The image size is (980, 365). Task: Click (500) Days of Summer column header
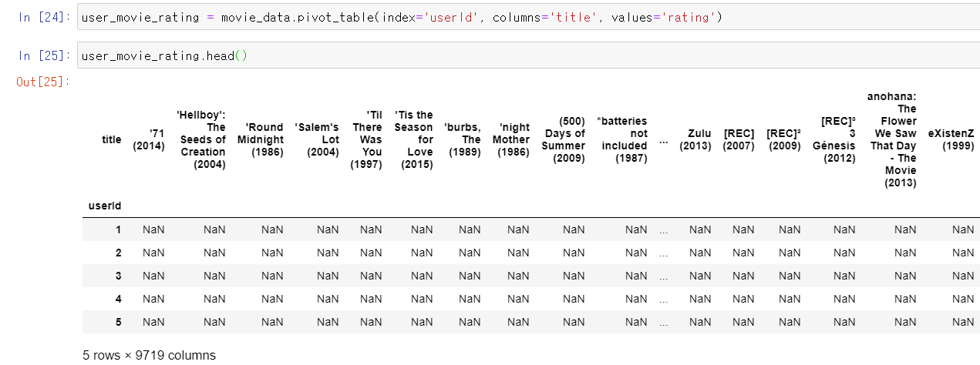tap(563, 139)
